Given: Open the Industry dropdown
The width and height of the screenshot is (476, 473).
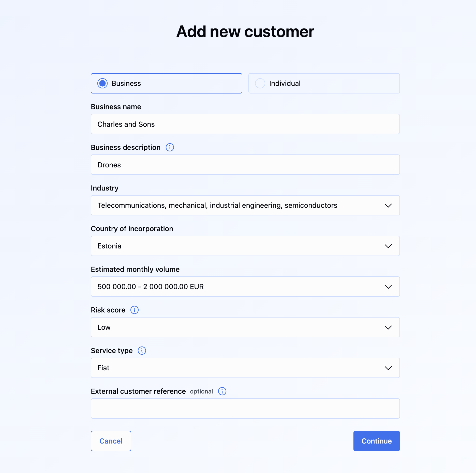Looking at the screenshot, I should [245, 205].
